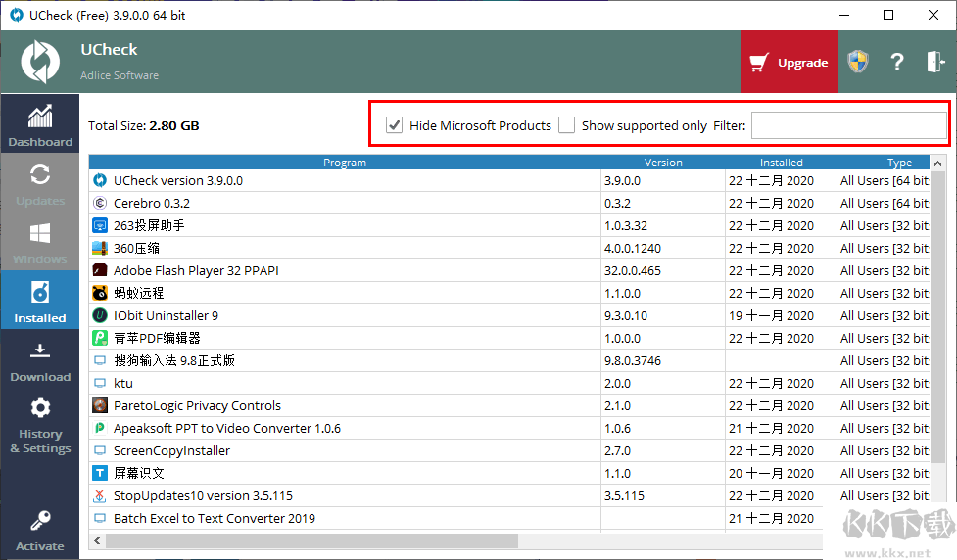
Task: Click the exit door icon
Action: [934, 62]
